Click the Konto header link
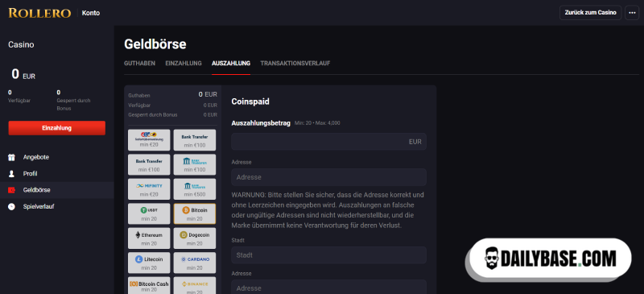 (91, 13)
